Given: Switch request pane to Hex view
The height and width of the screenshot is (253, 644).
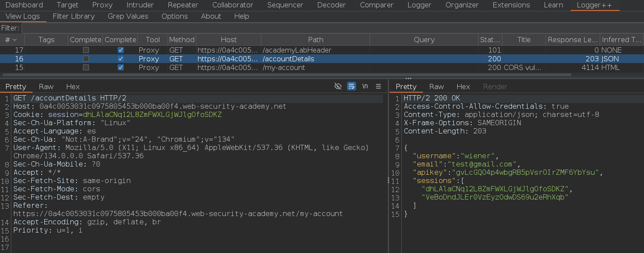Looking at the screenshot, I should click(x=73, y=87).
